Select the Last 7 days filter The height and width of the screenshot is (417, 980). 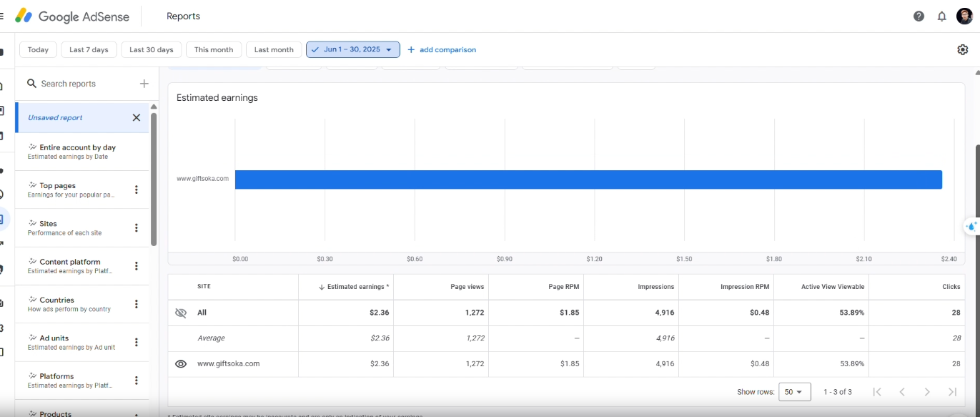[89, 49]
